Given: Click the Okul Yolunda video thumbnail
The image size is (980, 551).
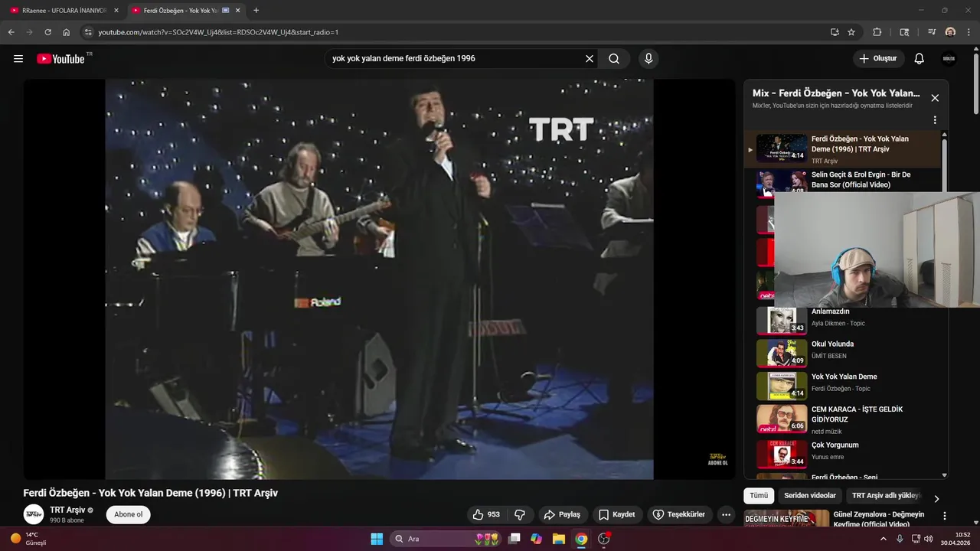Looking at the screenshot, I should click(x=782, y=353).
